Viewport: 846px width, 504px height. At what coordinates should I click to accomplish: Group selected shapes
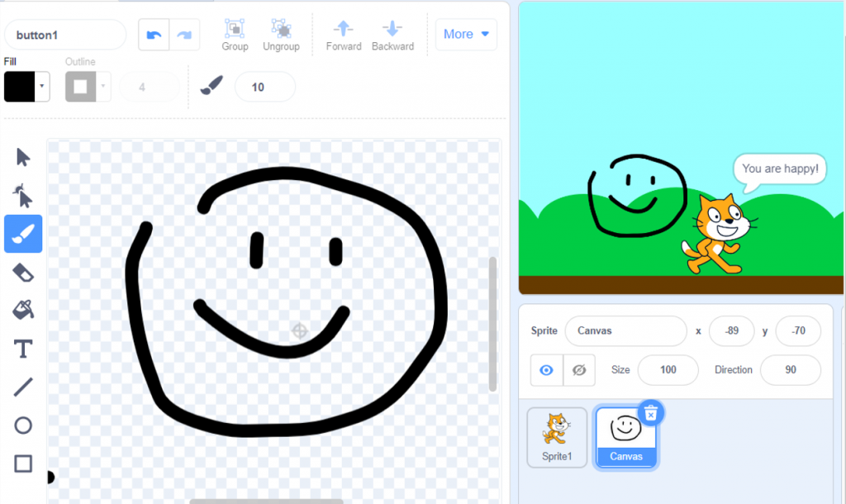[x=235, y=35]
